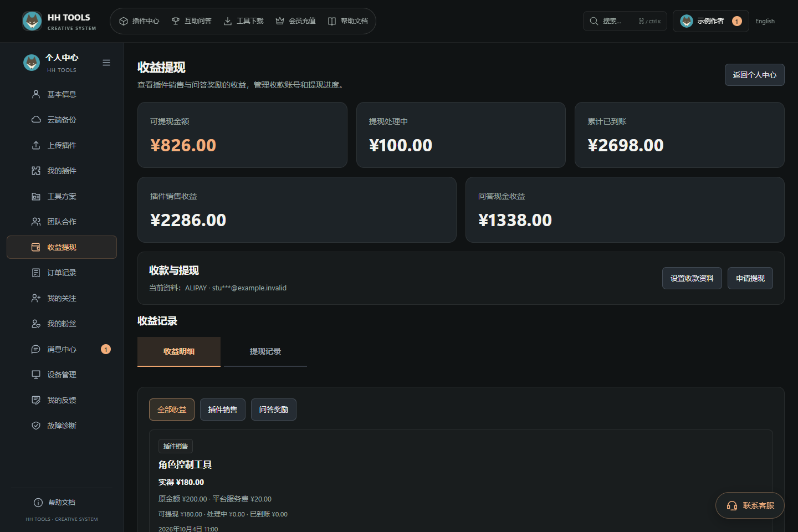Open 我的粉丝 fans list

62,324
